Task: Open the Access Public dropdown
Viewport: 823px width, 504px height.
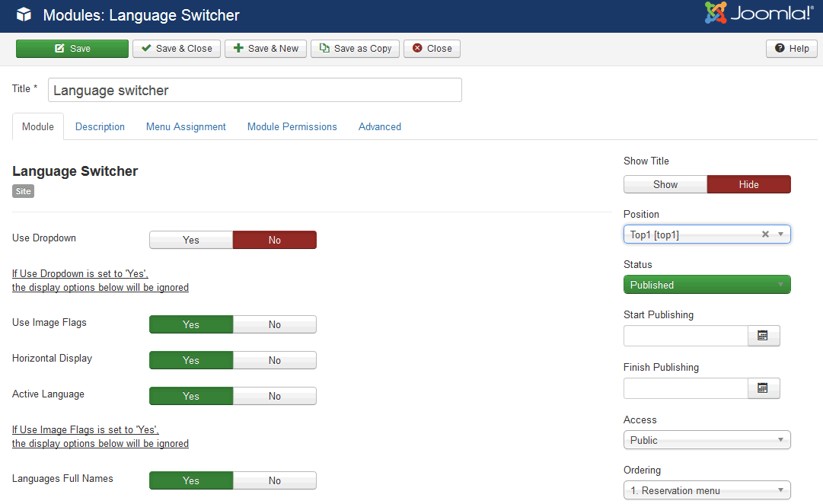Action: (x=707, y=440)
